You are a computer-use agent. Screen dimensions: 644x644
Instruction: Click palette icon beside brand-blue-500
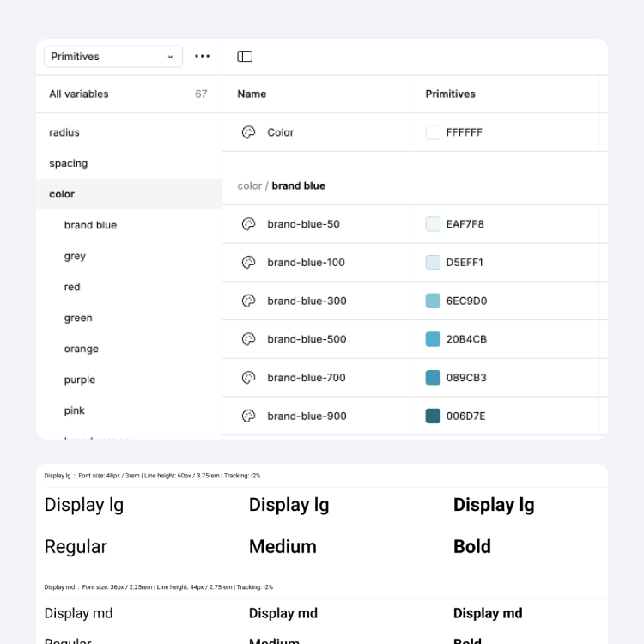pyautogui.click(x=248, y=339)
